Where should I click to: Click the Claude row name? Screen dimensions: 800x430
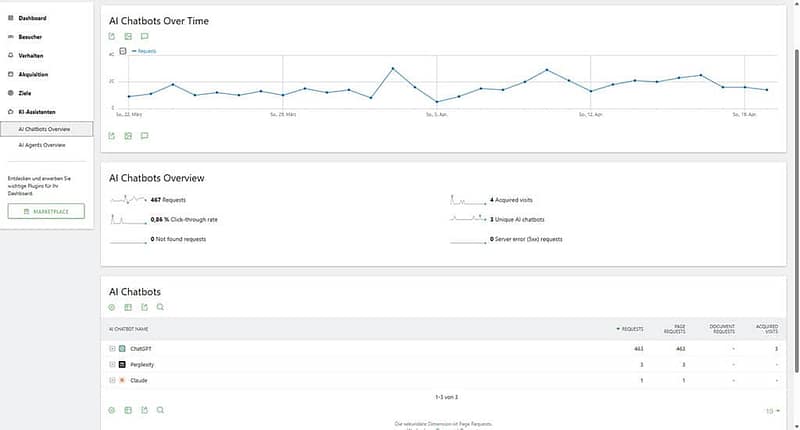[x=139, y=381]
